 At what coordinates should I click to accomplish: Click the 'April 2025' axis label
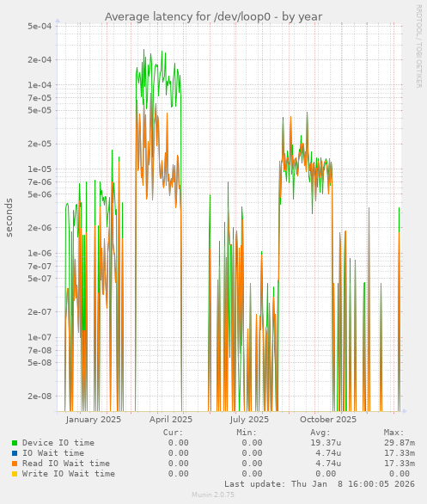[x=171, y=420]
